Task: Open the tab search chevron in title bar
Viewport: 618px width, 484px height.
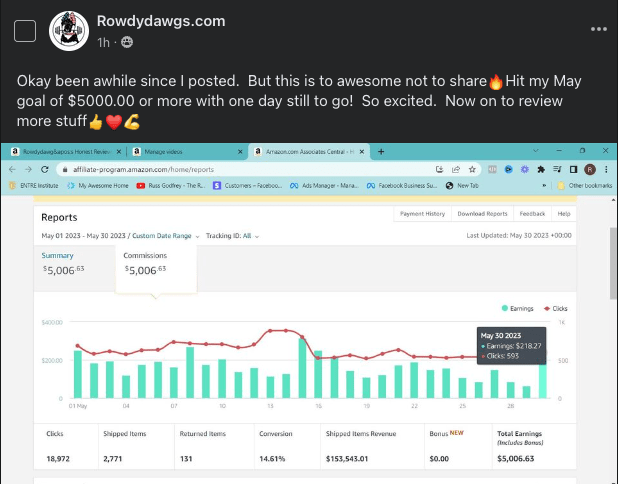Action: [x=535, y=151]
